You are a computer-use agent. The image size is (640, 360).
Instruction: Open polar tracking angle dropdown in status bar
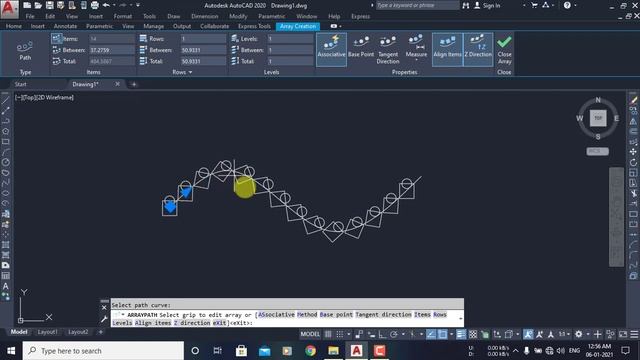pos(403,334)
